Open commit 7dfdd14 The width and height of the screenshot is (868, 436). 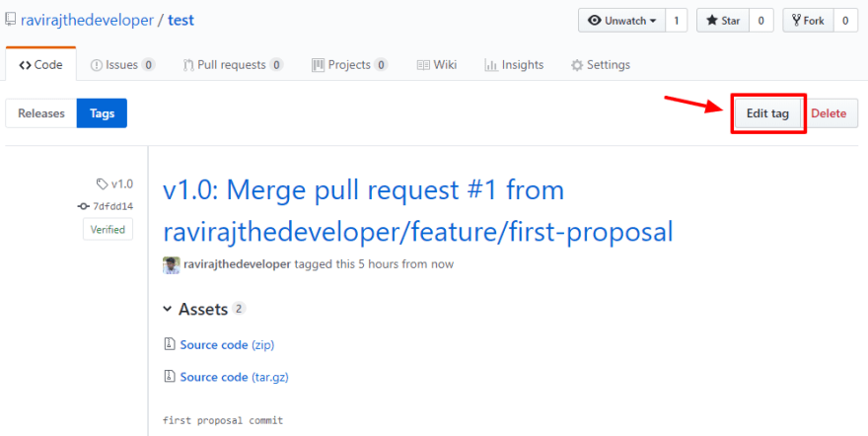coord(112,206)
